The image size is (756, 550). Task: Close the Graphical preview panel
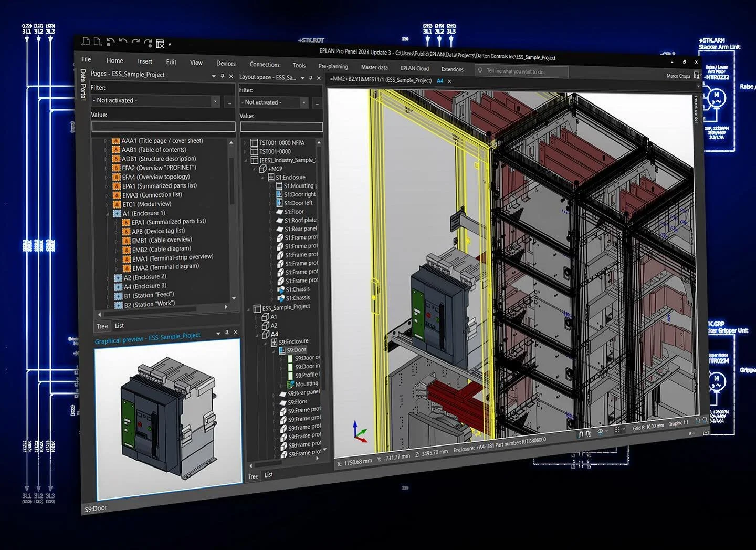(x=235, y=332)
